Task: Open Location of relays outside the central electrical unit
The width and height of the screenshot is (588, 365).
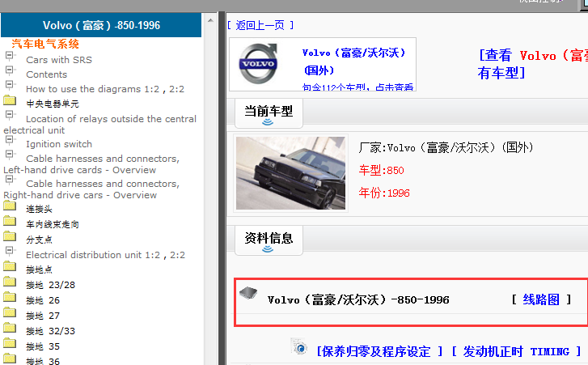Action: (x=100, y=125)
